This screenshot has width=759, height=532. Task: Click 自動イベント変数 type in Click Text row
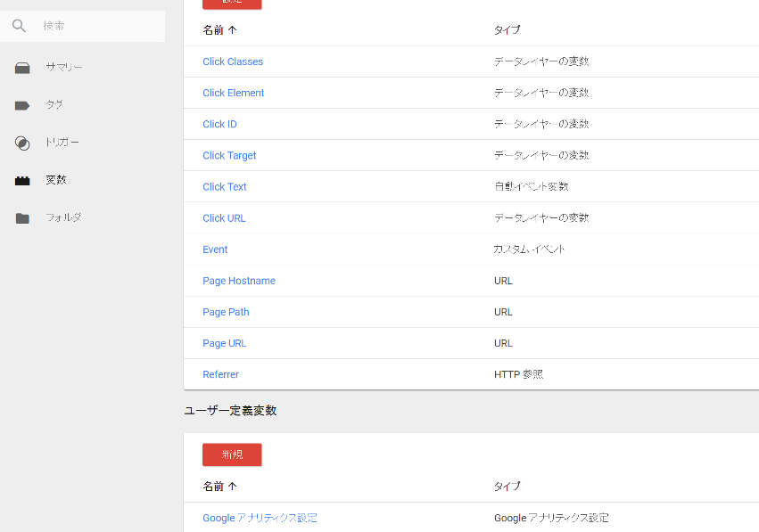pyautogui.click(x=531, y=186)
